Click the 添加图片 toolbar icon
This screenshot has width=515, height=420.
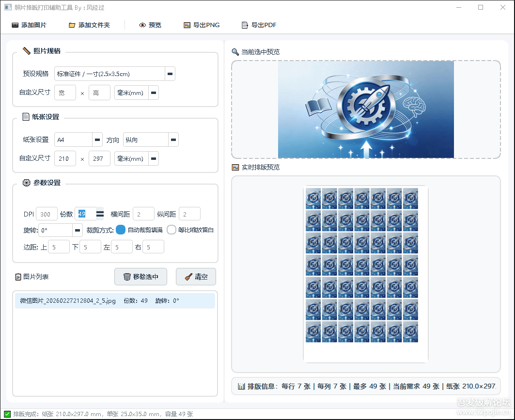(15, 25)
